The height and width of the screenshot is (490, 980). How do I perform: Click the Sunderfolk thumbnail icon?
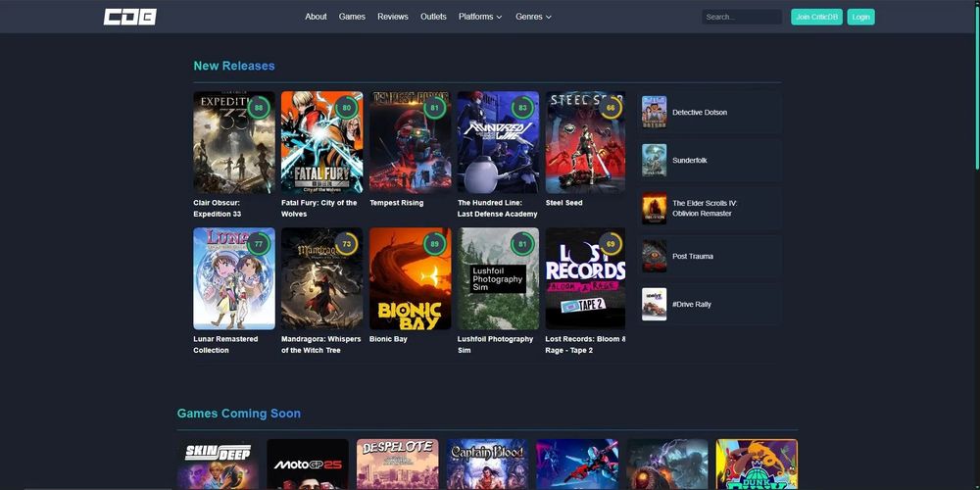click(x=655, y=161)
